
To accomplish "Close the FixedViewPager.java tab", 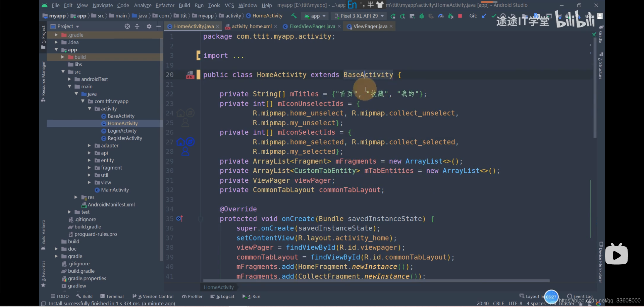I will (x=339, y=26).
